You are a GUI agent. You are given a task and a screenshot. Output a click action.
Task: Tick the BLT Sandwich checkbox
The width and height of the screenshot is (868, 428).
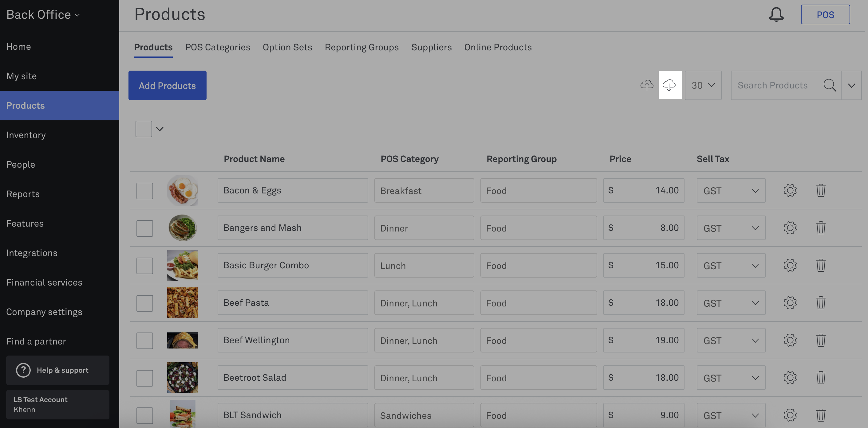[x=144, y=415]
